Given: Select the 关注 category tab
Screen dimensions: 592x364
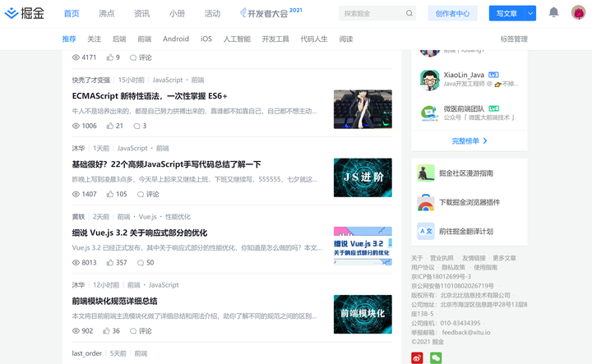Looking at the screenshot, I should tap(94, 39).
